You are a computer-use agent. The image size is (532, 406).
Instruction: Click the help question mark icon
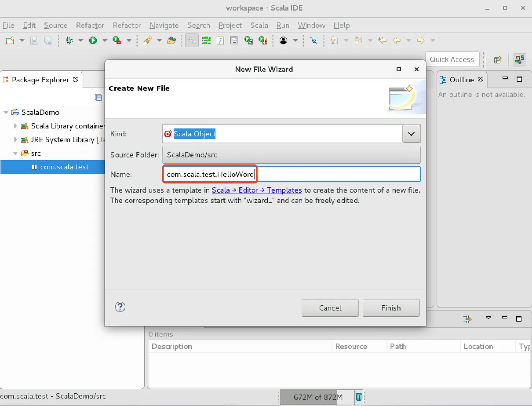[x=120, y=307]
